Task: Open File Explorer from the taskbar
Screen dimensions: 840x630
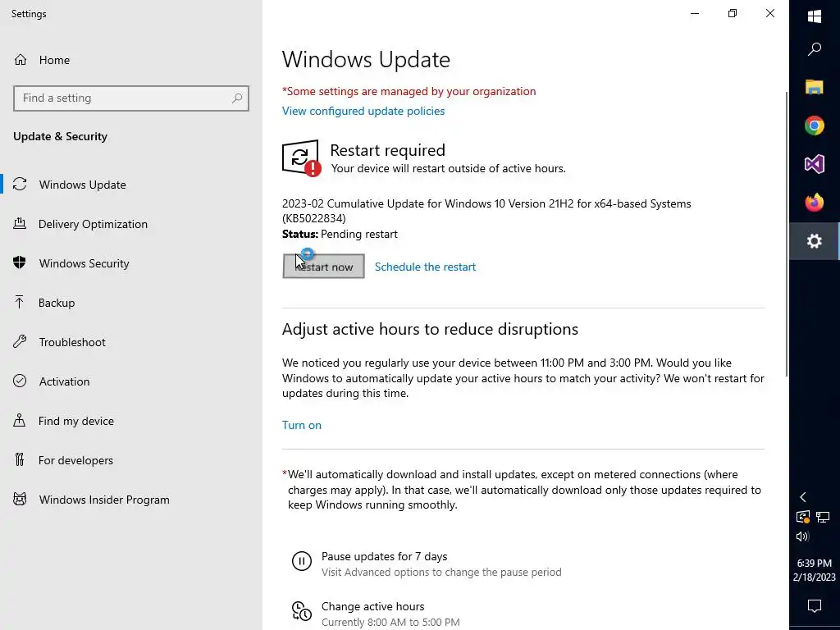Action: (815, 87)
